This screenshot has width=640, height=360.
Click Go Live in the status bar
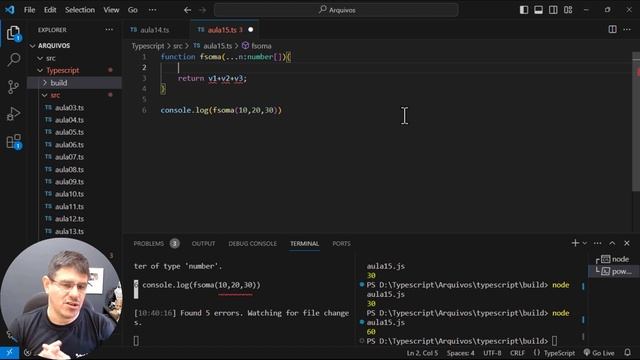599,353
